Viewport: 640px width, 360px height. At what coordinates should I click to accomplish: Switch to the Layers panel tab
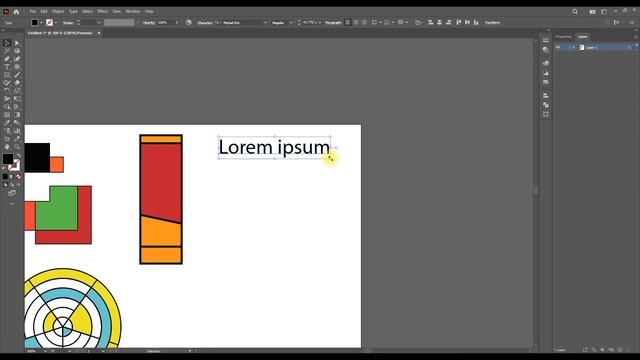coord(582,37)
